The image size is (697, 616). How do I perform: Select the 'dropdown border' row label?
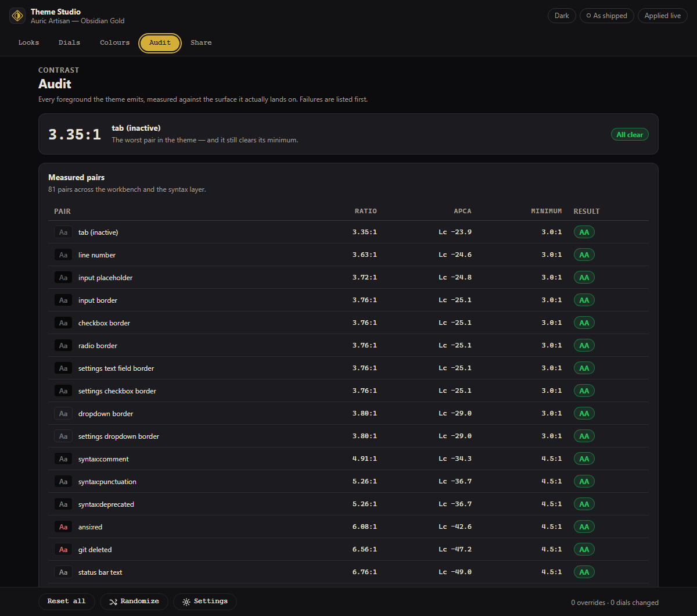pos(106,413)
